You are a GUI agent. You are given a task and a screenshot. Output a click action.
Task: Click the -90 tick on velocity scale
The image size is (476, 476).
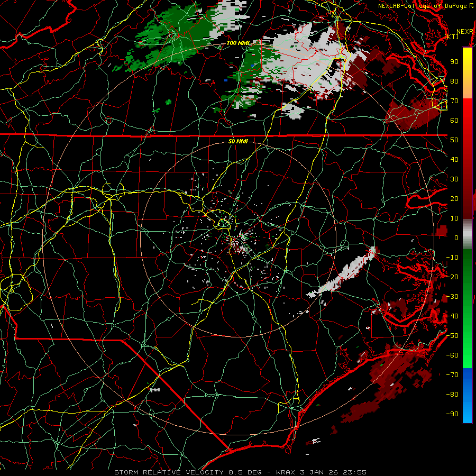point(452,414)
